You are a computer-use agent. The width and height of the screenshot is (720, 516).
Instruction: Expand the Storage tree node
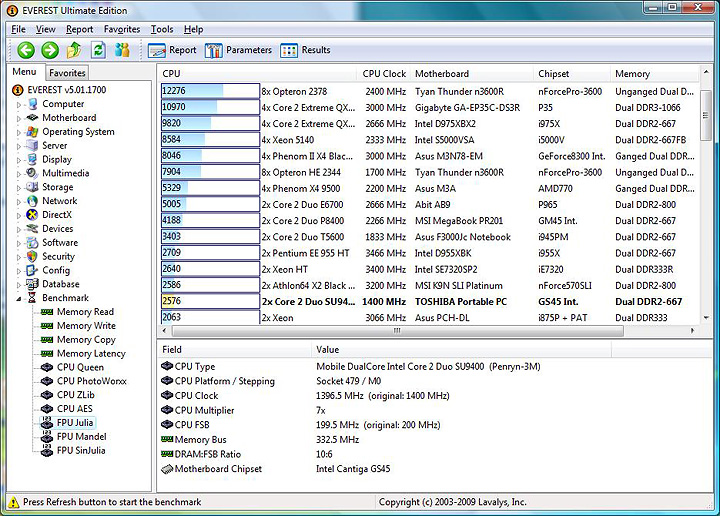click(19, 188)
